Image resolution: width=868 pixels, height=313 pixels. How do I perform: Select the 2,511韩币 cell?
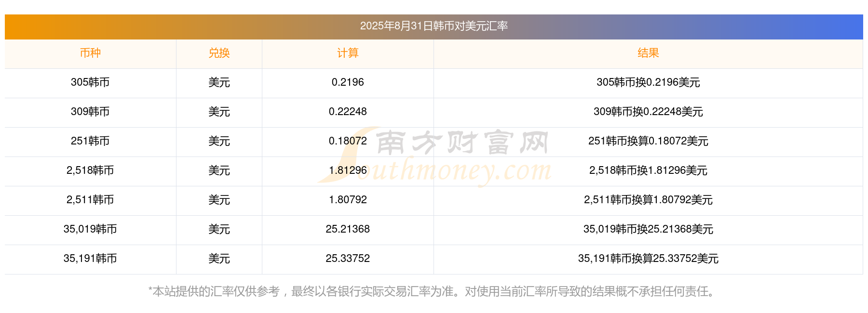click(90, 200)
